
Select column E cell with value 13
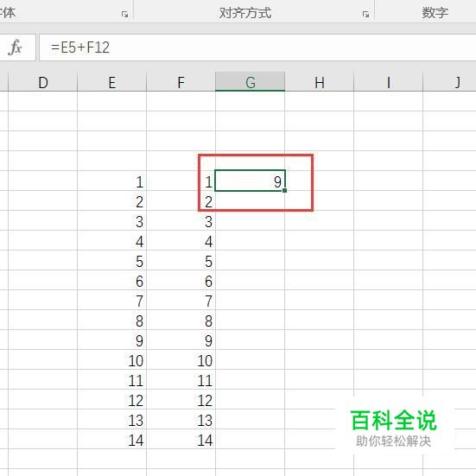click(x=112, y=419)
